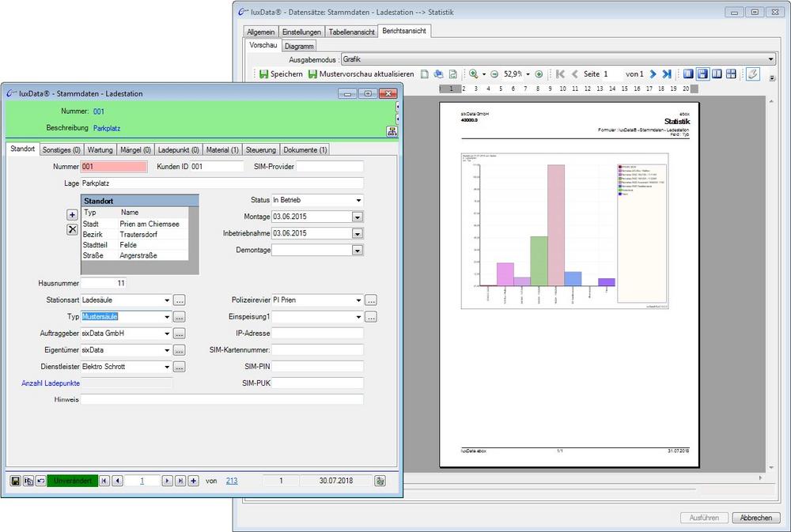The height and width of the screenshot is (532, 791).
Task: Switch to the Wartung tab
Action: [101, 149]
